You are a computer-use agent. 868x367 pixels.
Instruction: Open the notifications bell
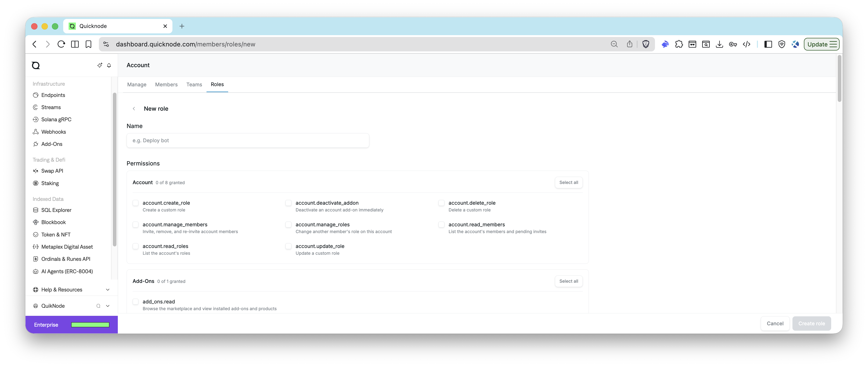pyautogui.click(x=109, y=65)
